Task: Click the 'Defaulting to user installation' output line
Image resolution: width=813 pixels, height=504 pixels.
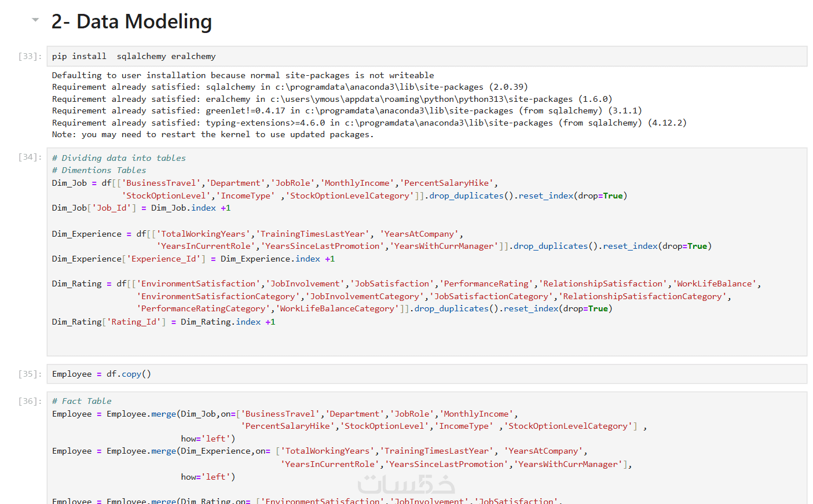Action: pyautogui.click(x=243, y=75)
